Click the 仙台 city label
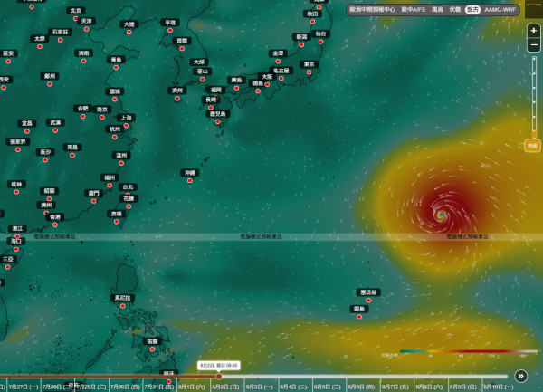The height and width of the screenshot is (392, 543). point(320,33)
